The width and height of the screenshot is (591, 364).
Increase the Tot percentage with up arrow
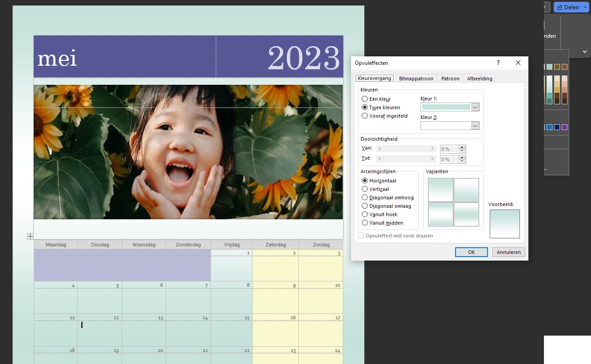tap(462, 157)
